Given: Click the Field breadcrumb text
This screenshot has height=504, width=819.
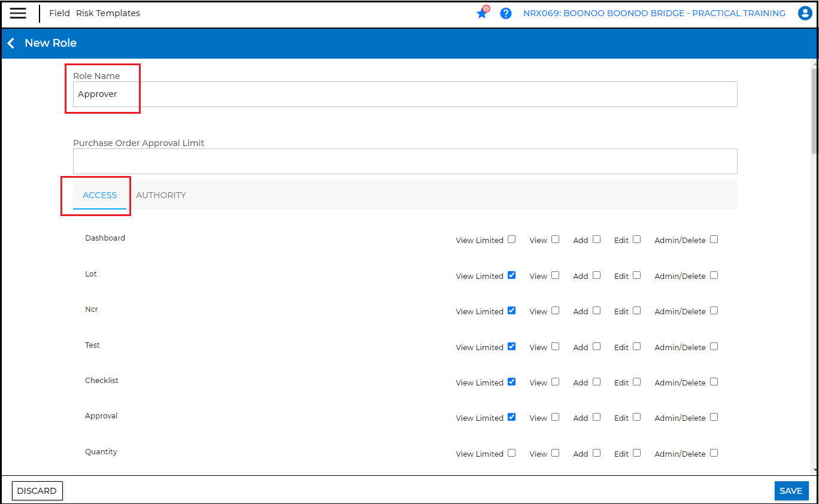Looking at the screenshot, I should 59,13.
